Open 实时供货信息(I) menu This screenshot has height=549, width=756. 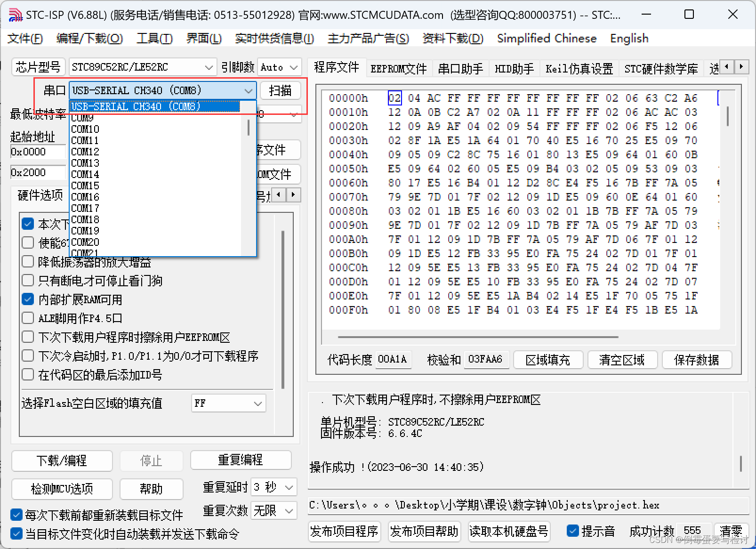click(x=274, y=38)
